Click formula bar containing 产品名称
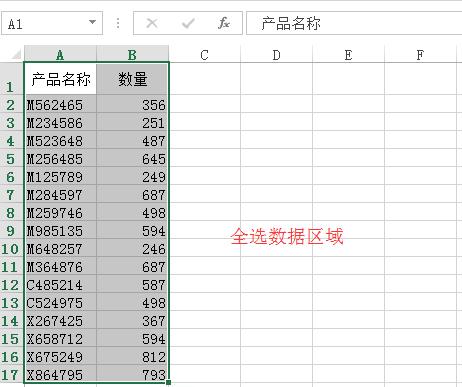Image resolution: width=462 pixels, height=387 pixels. (354, 23)
